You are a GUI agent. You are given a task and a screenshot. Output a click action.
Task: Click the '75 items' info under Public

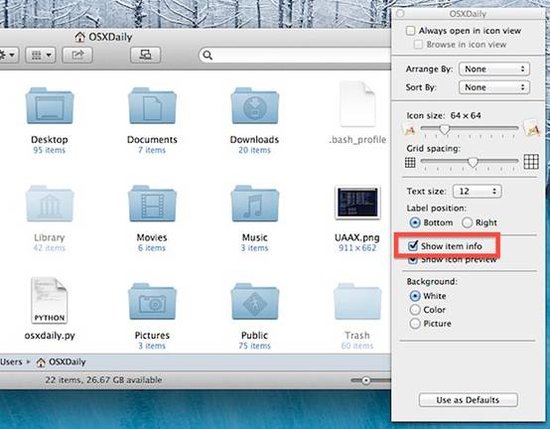255,346
